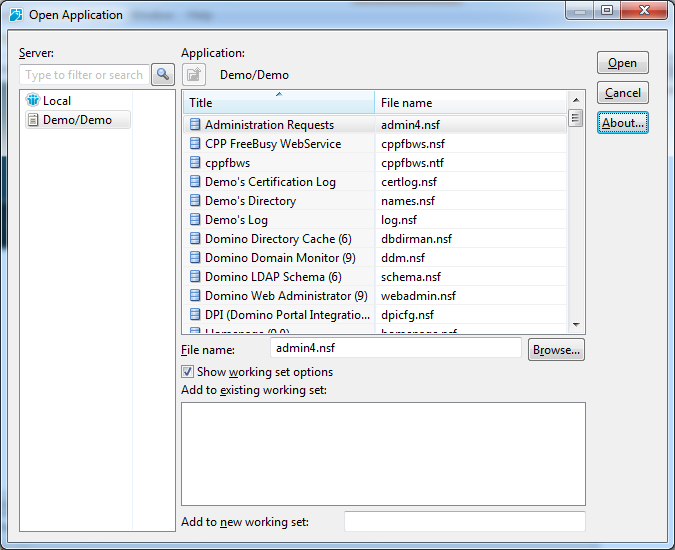Screen dimensions: 675x550
Task: Click the server search magnifier icon
Action: (162, 75)
